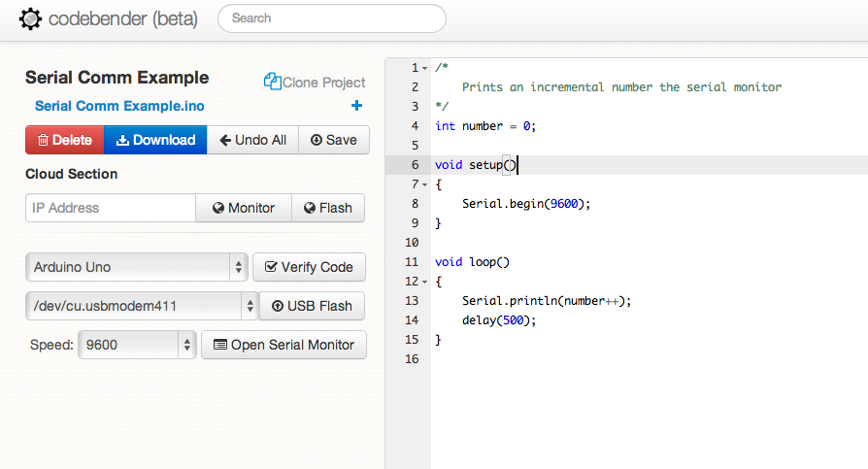Image resolution: width=868 pixels, height=469 pixels.
Task: Click the 'void loop()' code line
Action: pos(472,262)
